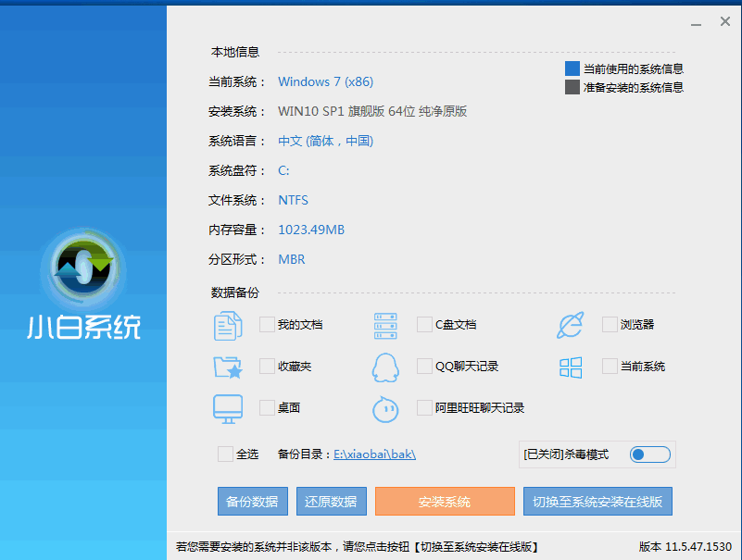Minimize the 小白系统 window

pyautogui.click(x=696, y=22)
